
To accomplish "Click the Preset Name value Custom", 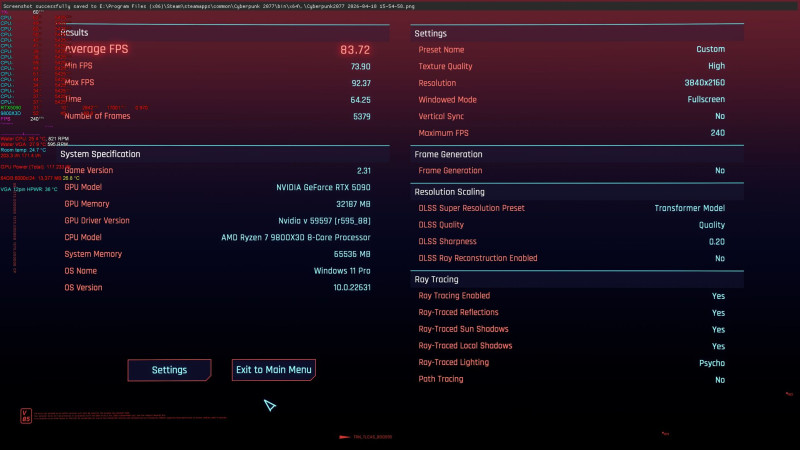I will click(711, 49).
